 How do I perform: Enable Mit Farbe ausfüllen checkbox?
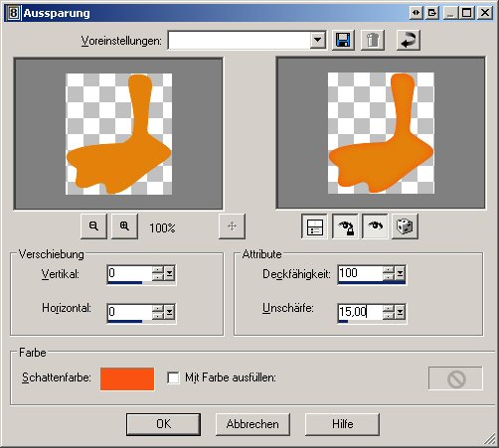pyautogui.click(x=173, y=377)
